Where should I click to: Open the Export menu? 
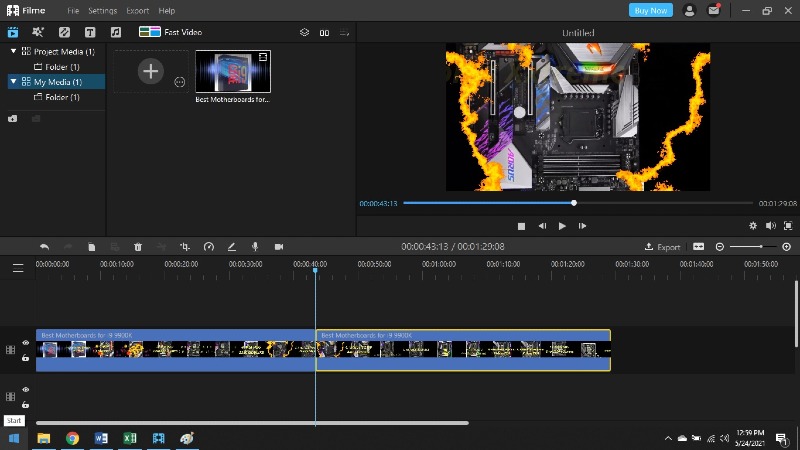138,11
